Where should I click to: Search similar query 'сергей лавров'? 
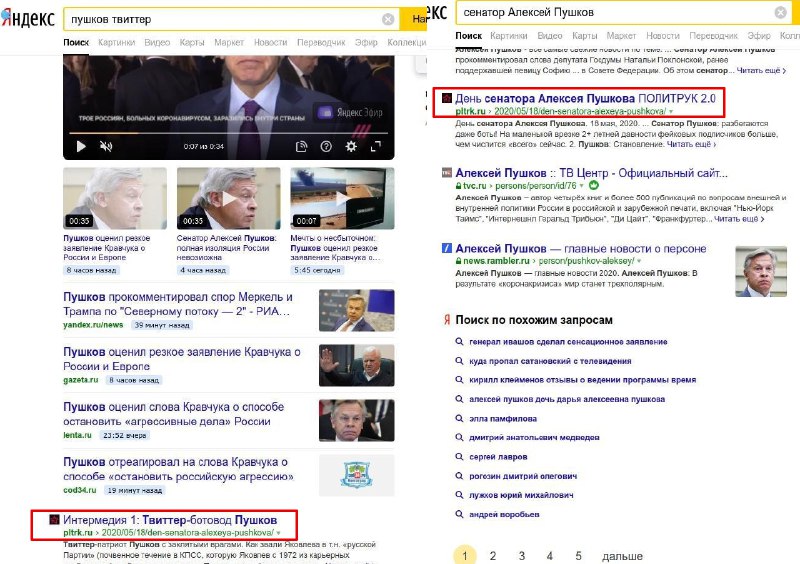click(x=498, y=457)
